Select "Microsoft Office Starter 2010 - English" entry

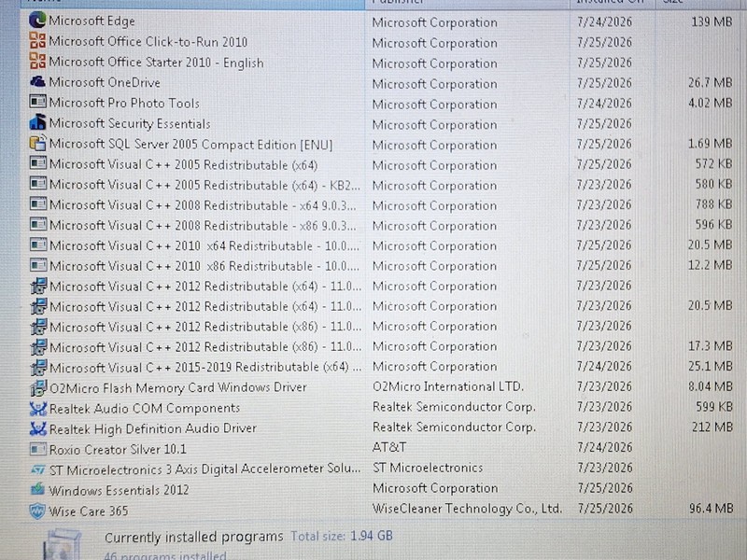coord(156,63)
